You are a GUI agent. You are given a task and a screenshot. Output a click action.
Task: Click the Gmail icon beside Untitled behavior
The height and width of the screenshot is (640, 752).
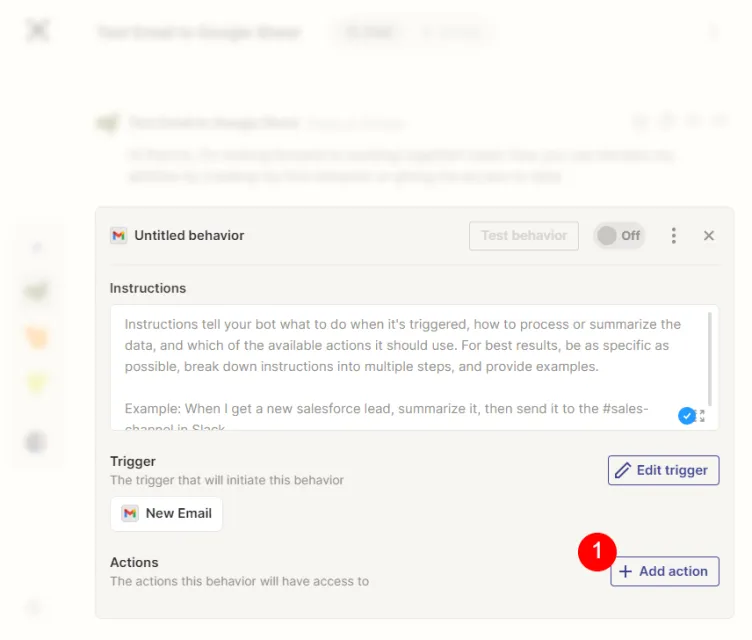pyautogui.click(x=119, y=236)
